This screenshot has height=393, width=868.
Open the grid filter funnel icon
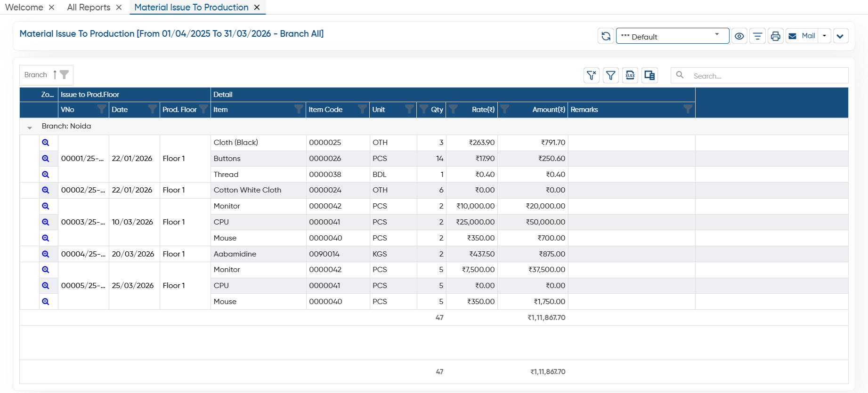pyautogui.click(x=611, y=75)
